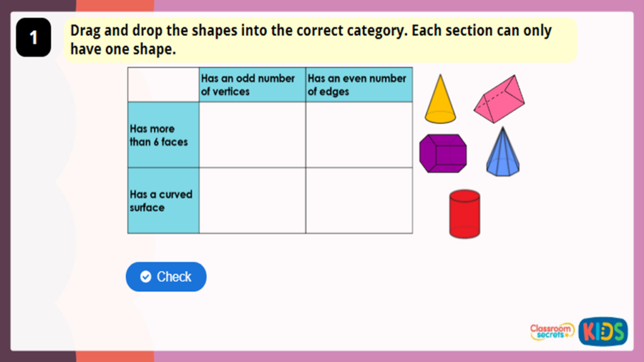The width and height of the screenshot is (644, 362).
Task: Select the 'Has an odd number of vertices' column header
Action: (x=251, y=84)
